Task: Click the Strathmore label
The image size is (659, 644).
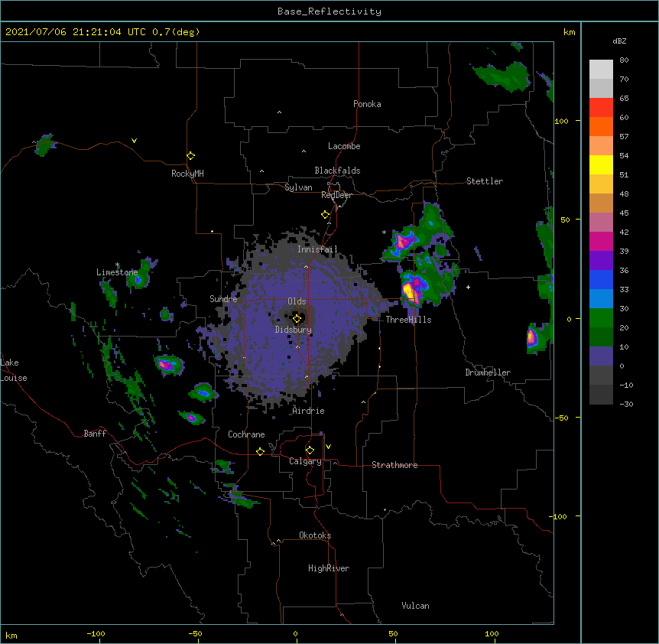Action: point(394,465)
